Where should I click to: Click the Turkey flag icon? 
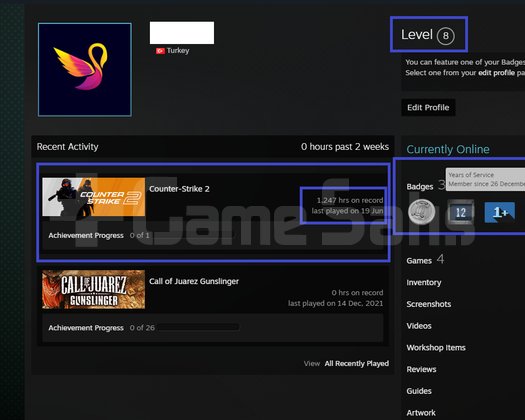click(160, 51)
